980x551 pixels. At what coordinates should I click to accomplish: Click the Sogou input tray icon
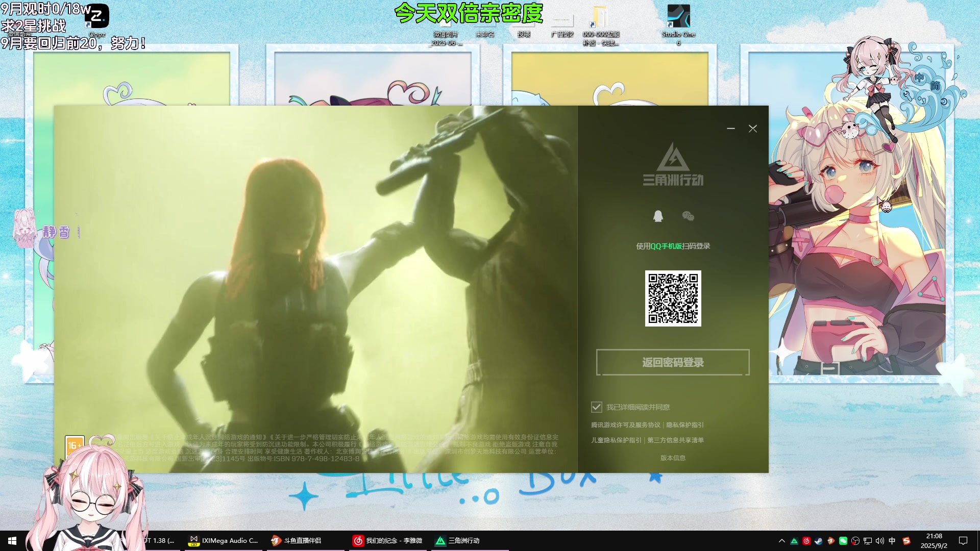click(x=906, y=541)
